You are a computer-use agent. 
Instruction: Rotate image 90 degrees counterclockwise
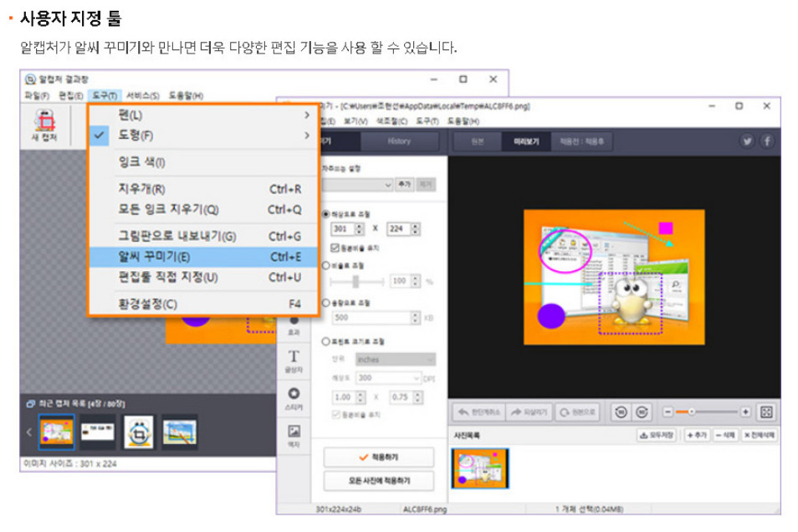point(621,412)
